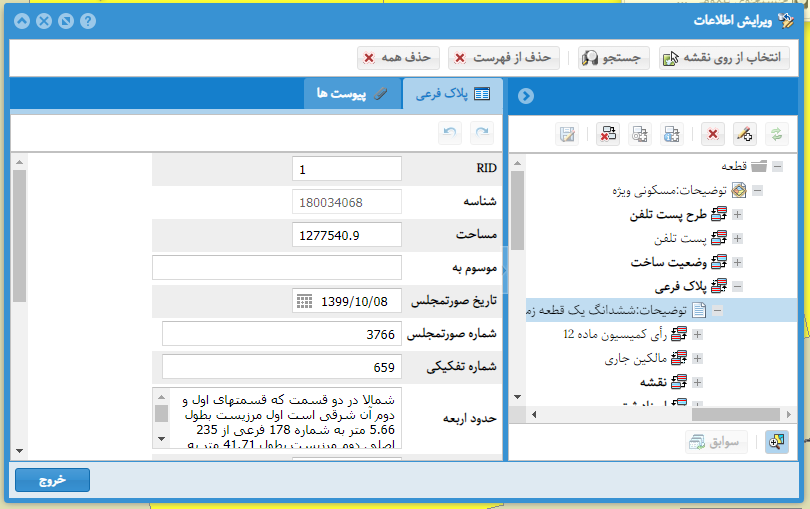Click the حدود اربعه text area
Image resolution: width=810 pixels, height=509 pixels.
(x=277, y=418)
